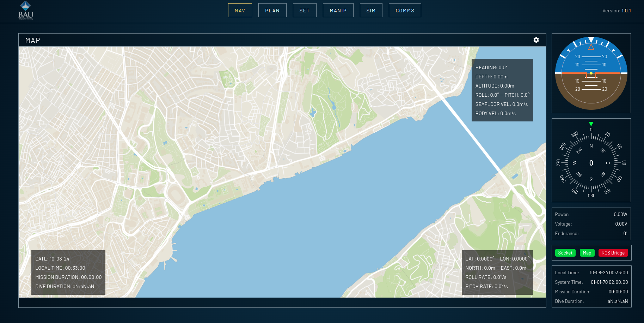Click the red ROS Bridge status button
The width and height of the screenshot is (644, 323).
613,253
